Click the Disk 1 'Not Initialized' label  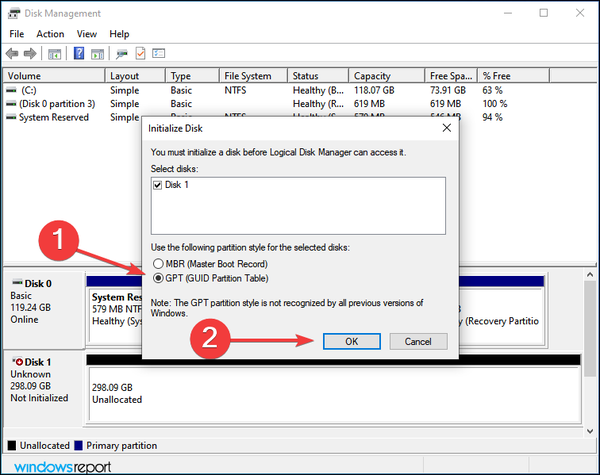(39, 398)
